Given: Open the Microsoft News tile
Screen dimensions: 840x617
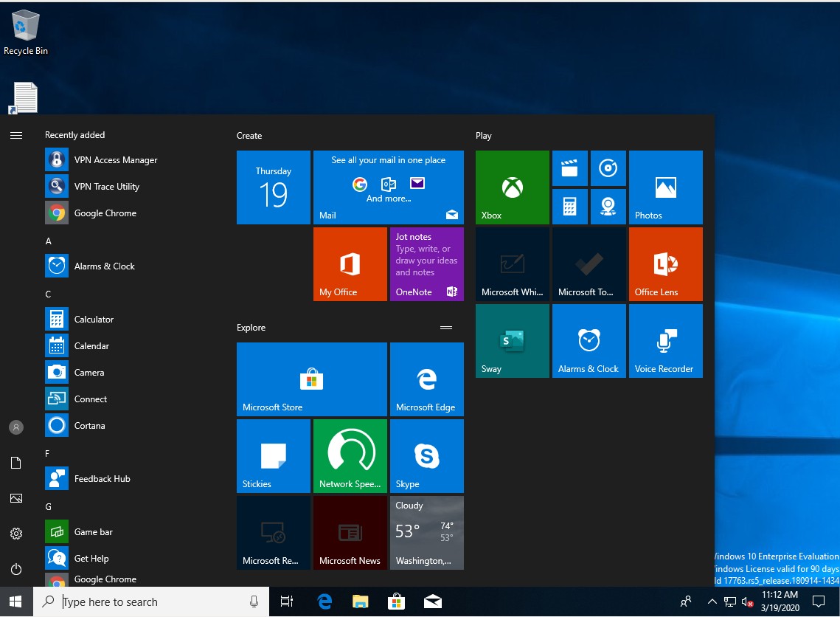Looking at the screenshot, I should 350,532.
